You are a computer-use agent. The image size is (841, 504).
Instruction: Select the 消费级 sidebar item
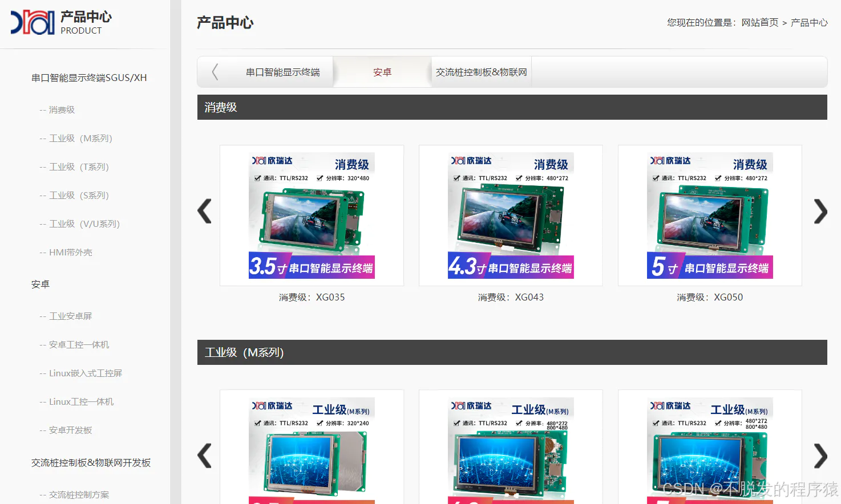[x=62, y=109]
